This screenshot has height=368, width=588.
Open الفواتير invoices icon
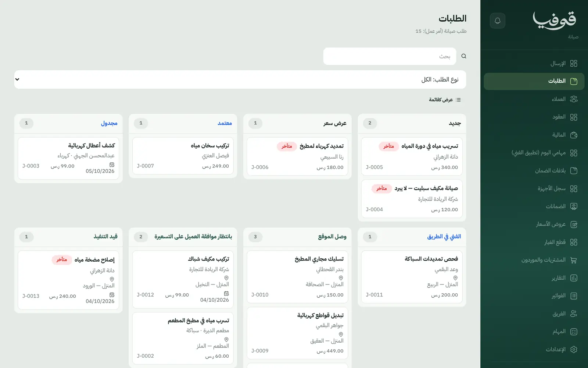(574, 296)
